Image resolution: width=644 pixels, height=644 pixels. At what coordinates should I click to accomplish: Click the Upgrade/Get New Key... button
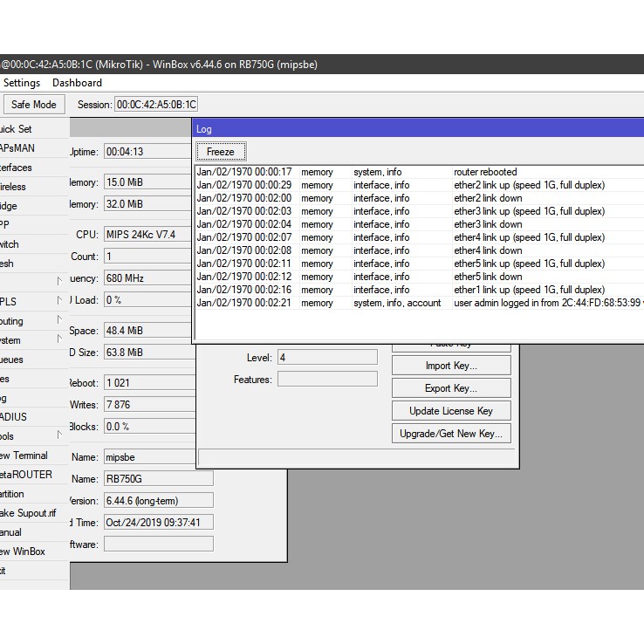(x=450, y=434)
